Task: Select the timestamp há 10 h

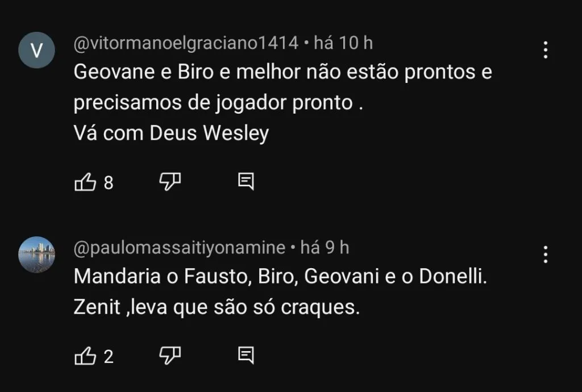Action: coord(343,42)
